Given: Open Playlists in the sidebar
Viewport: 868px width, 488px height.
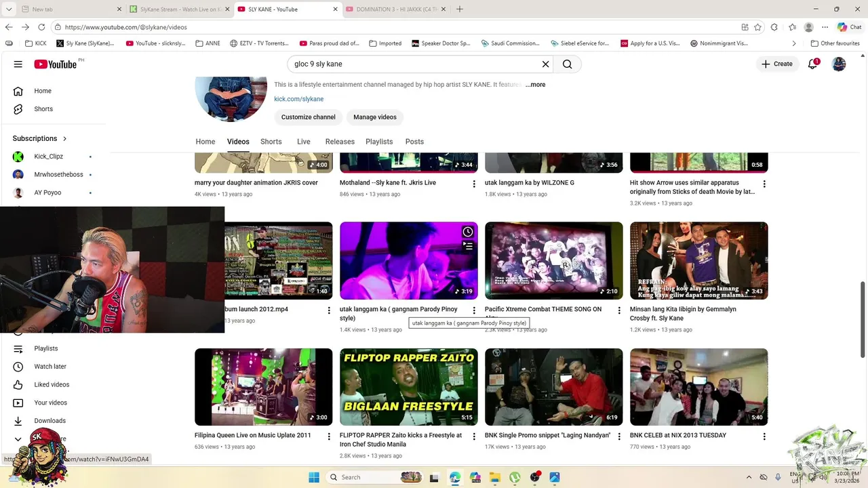Looking at the screenshot, I should coord(46,348).
